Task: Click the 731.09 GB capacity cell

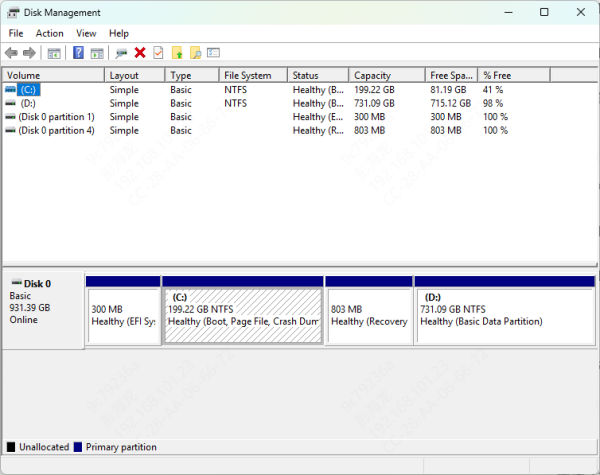Action: point(374,103)
